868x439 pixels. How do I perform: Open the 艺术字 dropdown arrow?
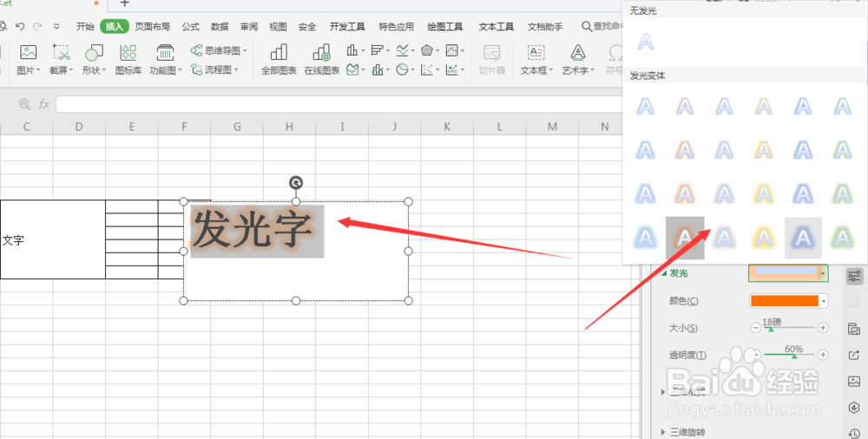pyautogui.click(x=592, y=70)
